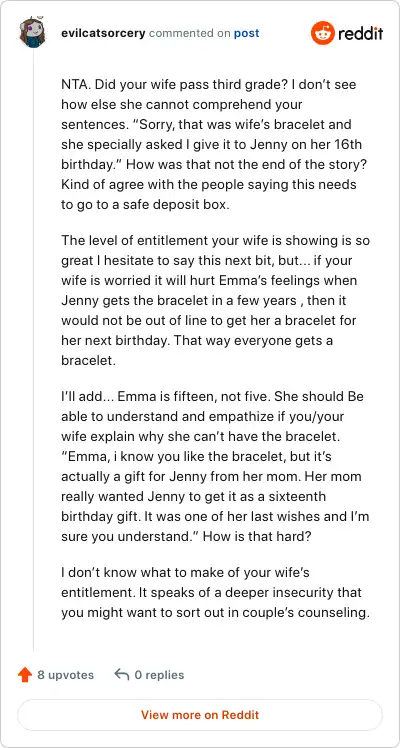This screenshot has height=748, width=400.
Task: Click the paragraph about couple's counseling
Action: coord(215,592)
